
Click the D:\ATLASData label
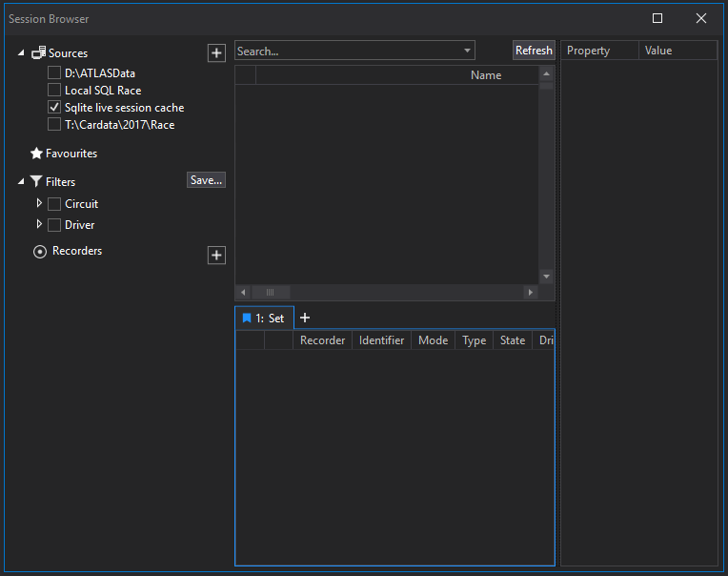(100, 73)
